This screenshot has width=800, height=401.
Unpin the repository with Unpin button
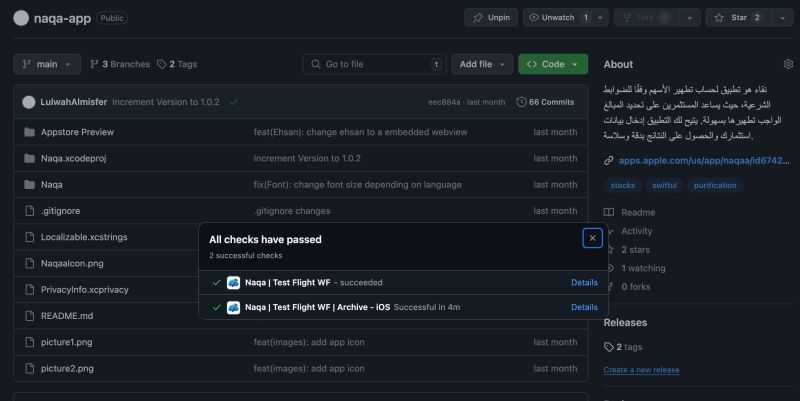coord(491,18)
